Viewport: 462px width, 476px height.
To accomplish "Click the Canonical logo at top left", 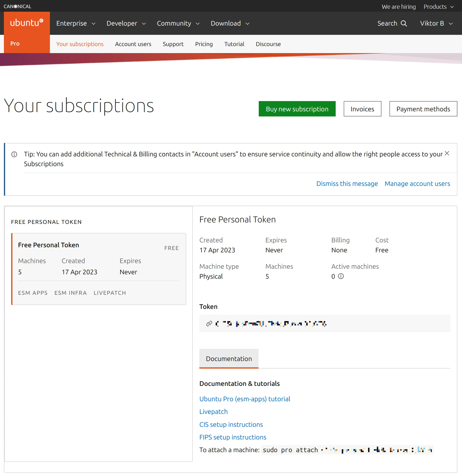I will tap(18, 6).
